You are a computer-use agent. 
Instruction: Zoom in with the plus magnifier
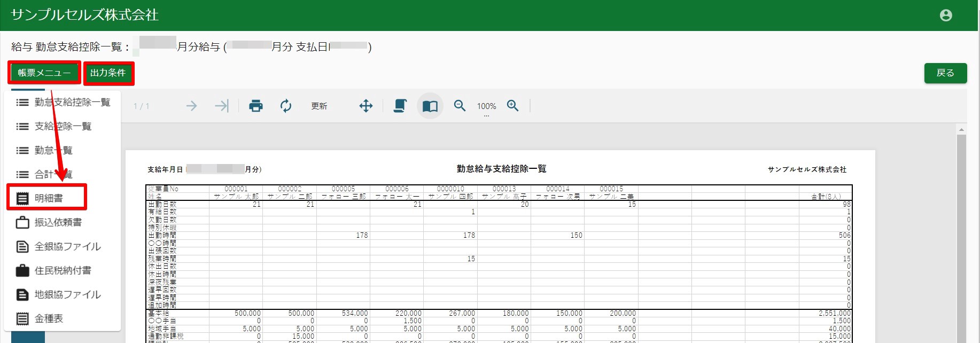513,106
